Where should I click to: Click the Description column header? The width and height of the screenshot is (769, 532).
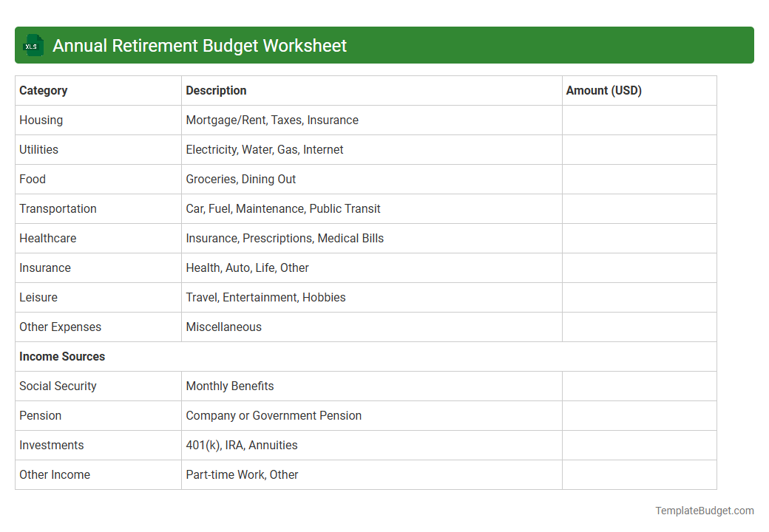[216, 90]
